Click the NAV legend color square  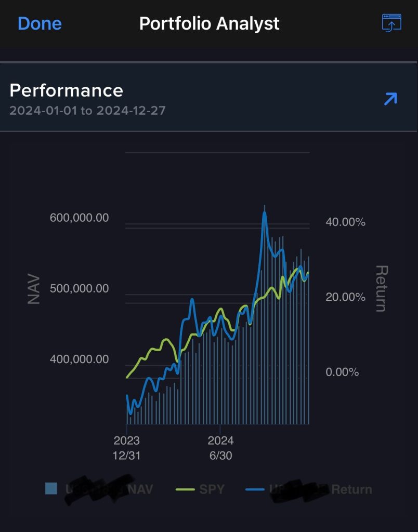[51, 489]
